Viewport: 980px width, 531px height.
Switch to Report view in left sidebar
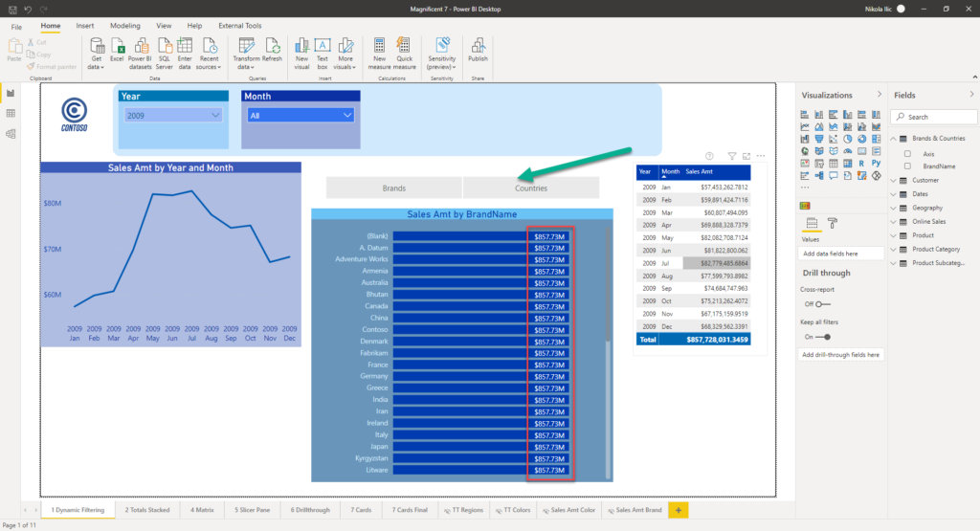pos(11,93)
